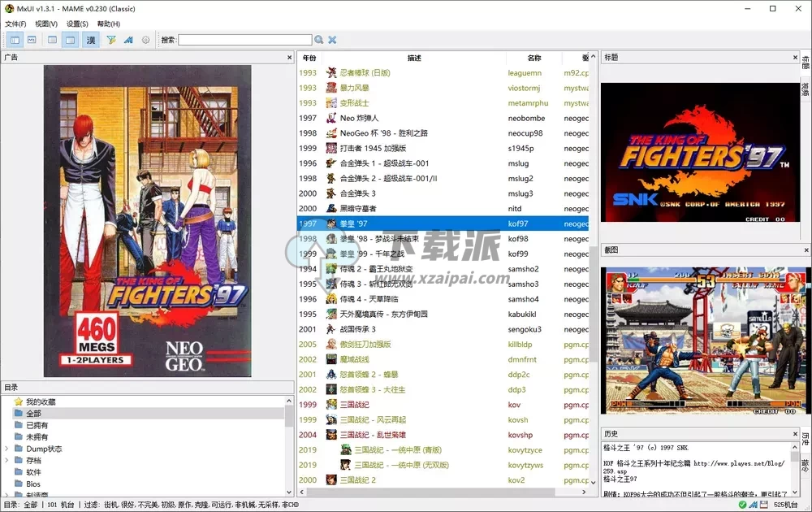Click the green checkmark status bar icon

tap(743, 505)
